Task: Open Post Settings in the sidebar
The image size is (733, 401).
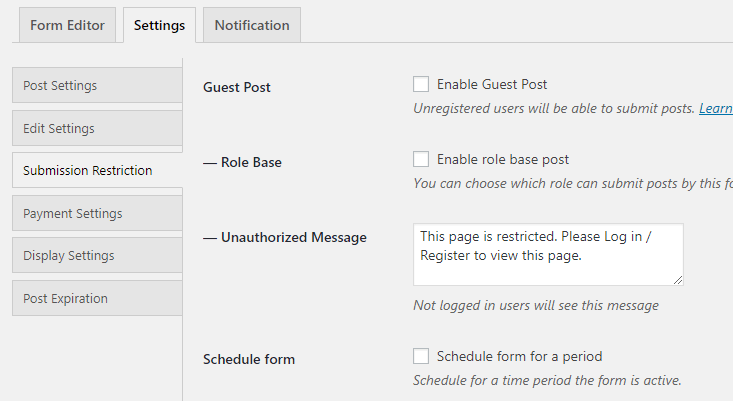Action: click(96, 86)
